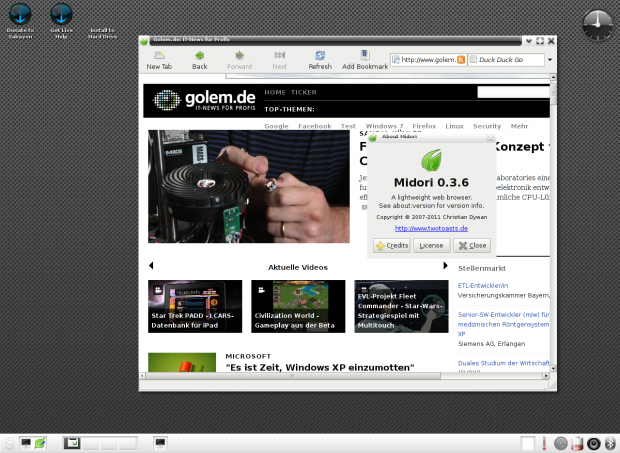The width and height of the screenshot is (620, 453).
Task: Click the battery tray icon
Action: (x=577, y=444)
